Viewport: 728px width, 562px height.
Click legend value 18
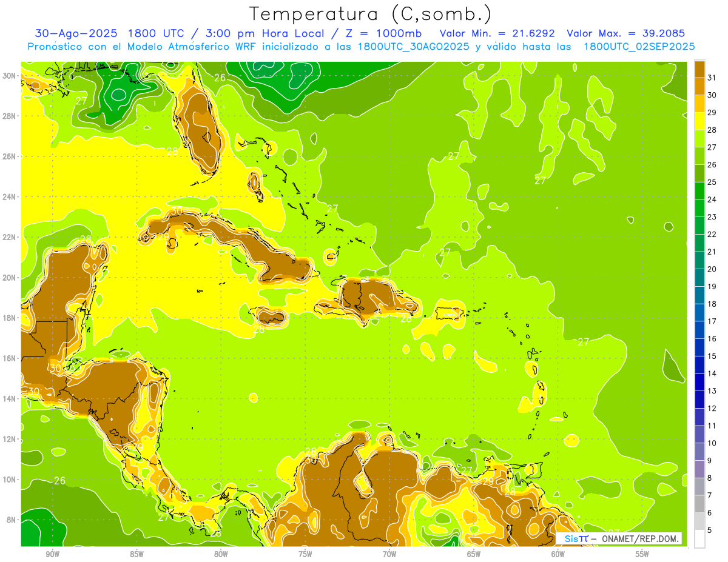tap(712, 304)
